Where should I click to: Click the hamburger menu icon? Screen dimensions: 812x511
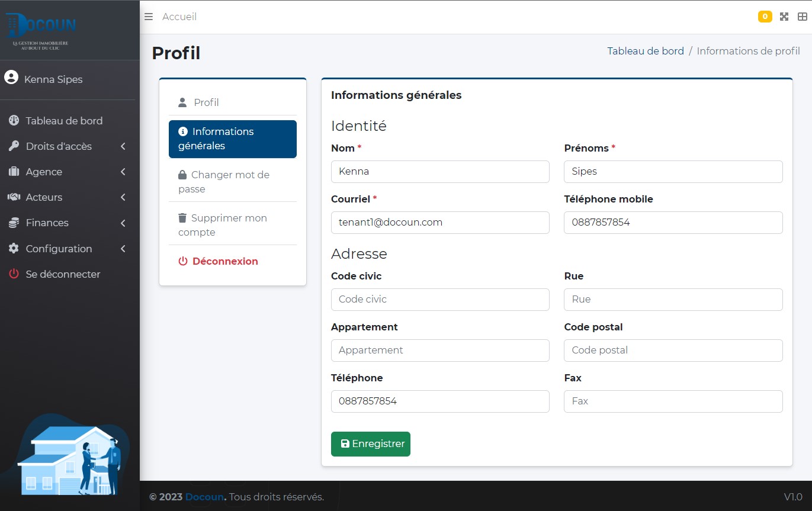point(149,17)
